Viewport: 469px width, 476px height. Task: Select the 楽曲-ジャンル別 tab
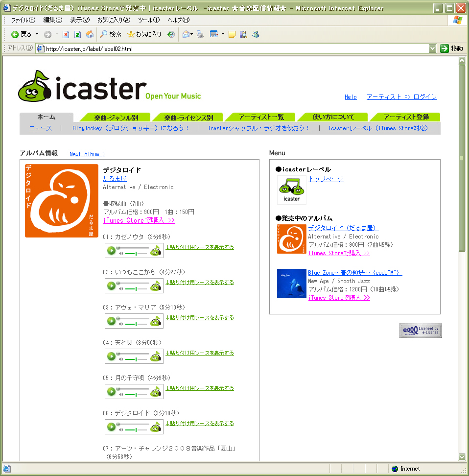[116, 118]
